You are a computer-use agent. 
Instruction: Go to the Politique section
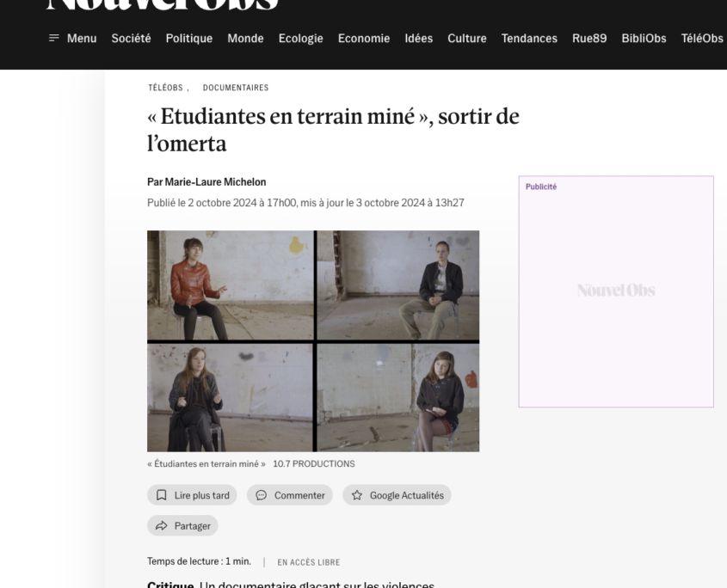(189, 38)
